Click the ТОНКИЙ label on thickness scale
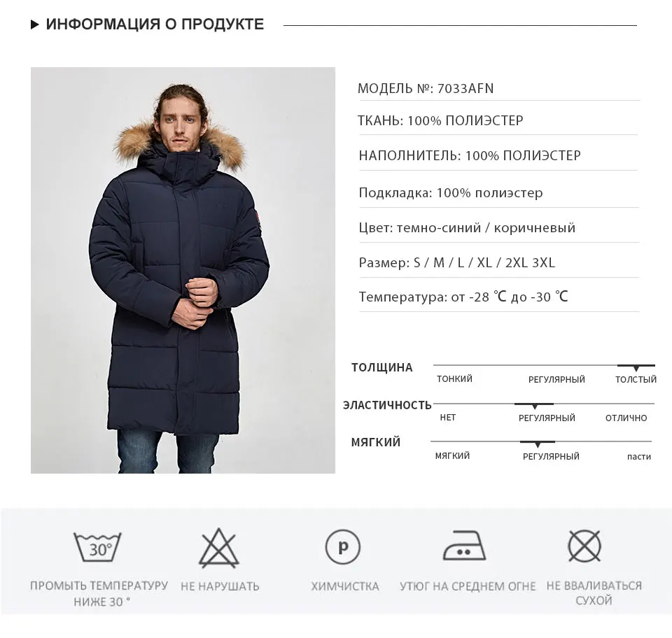 tap(454, 379)
